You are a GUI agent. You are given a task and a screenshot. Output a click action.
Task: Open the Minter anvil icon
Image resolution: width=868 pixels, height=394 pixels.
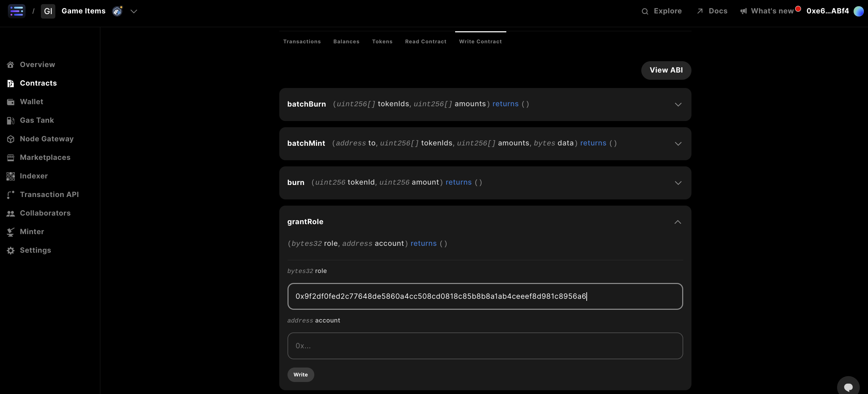(x=11, y=232)
